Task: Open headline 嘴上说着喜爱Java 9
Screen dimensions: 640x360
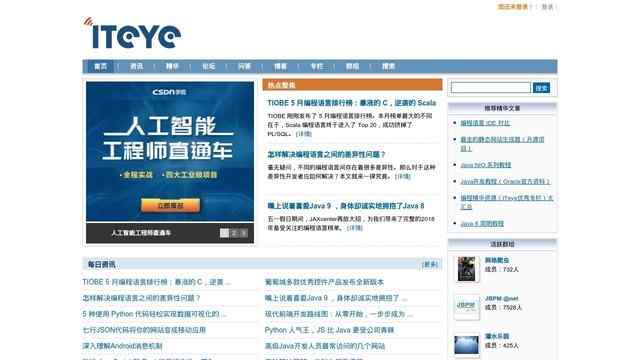Action: point(346,206)
